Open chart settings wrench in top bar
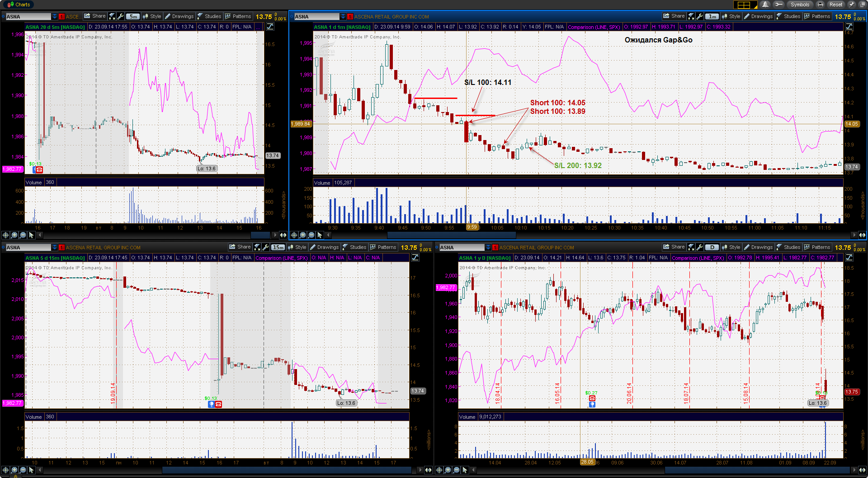868x478 pixels. pos(778,5)
